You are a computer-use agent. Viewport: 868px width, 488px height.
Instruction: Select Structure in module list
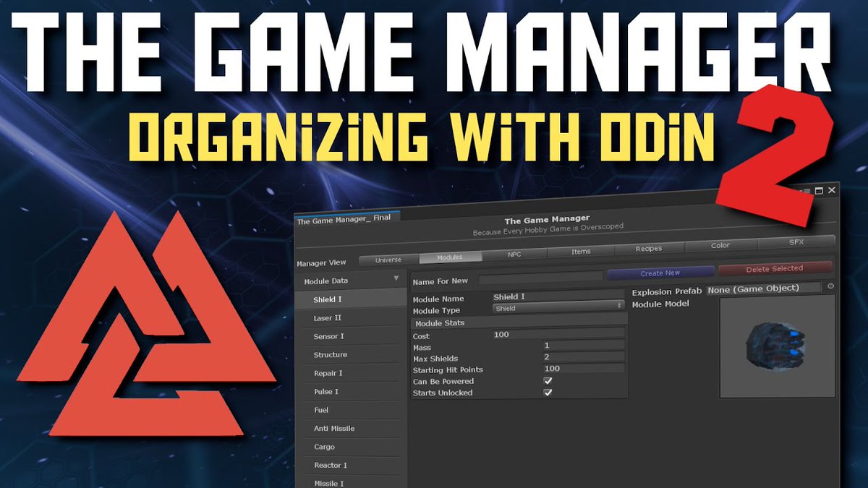352,354
